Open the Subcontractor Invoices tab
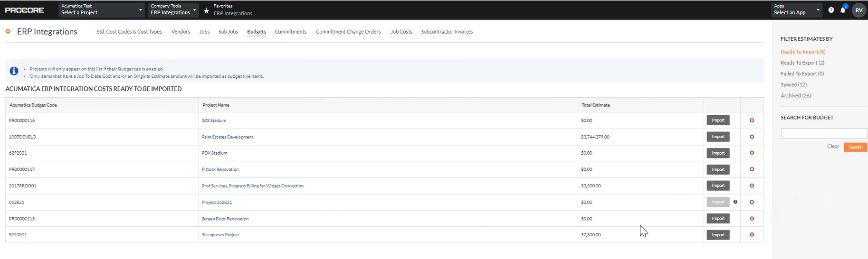This screenshot has height=259, width=868. (447, 32)
